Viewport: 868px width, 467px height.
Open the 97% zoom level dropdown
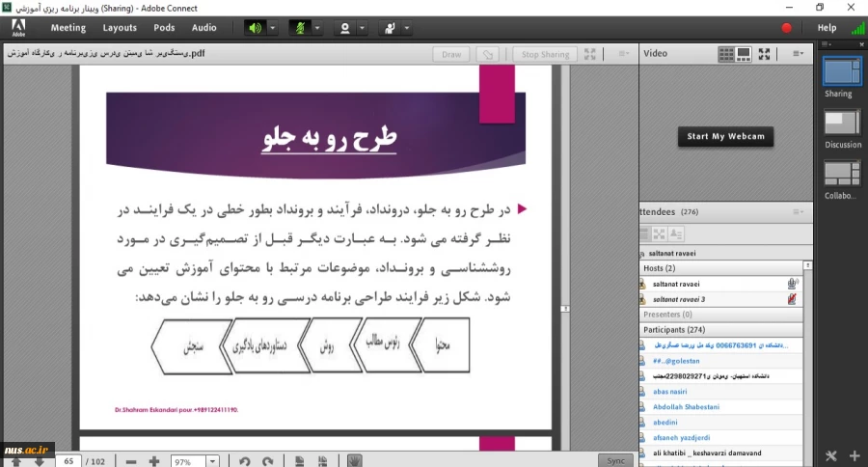[x=212, y=461]
